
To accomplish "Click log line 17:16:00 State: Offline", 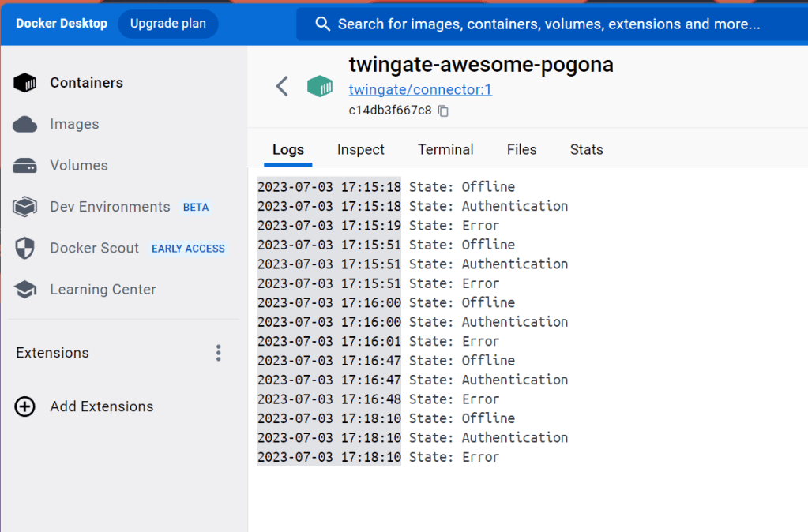I will [x=386, y=303].
